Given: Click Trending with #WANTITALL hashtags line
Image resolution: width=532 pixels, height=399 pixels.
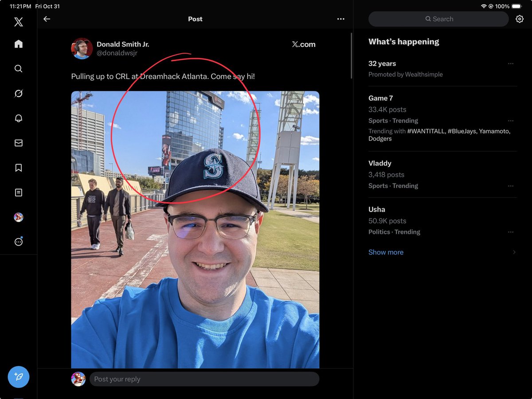Looking at the screenshot, I should pyautogui.click(x=439, y=135).
